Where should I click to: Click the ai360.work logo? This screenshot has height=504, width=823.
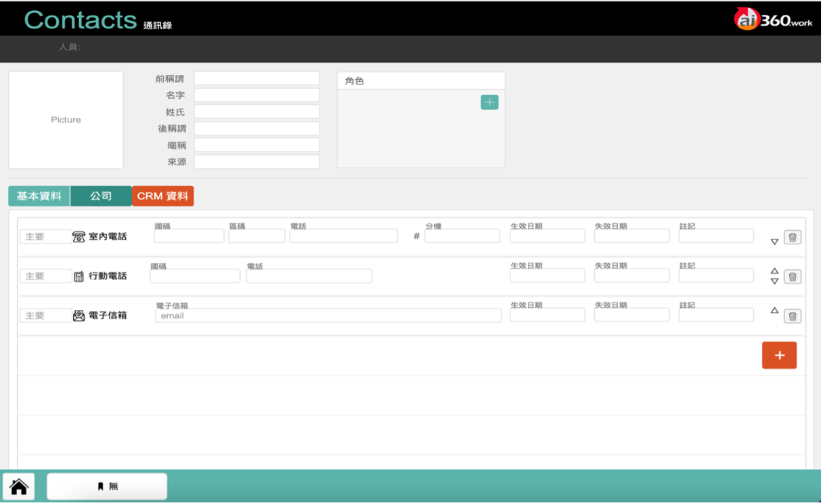774,20
